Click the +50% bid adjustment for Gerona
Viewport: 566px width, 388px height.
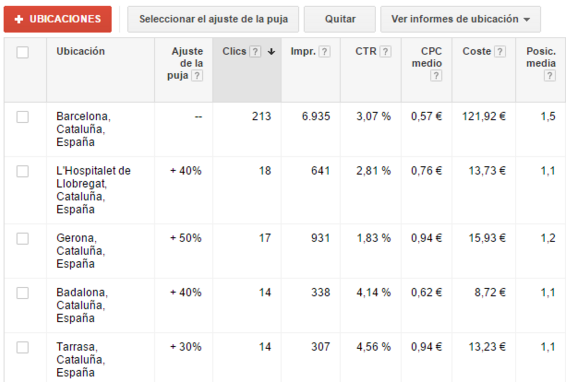(186, 238)
